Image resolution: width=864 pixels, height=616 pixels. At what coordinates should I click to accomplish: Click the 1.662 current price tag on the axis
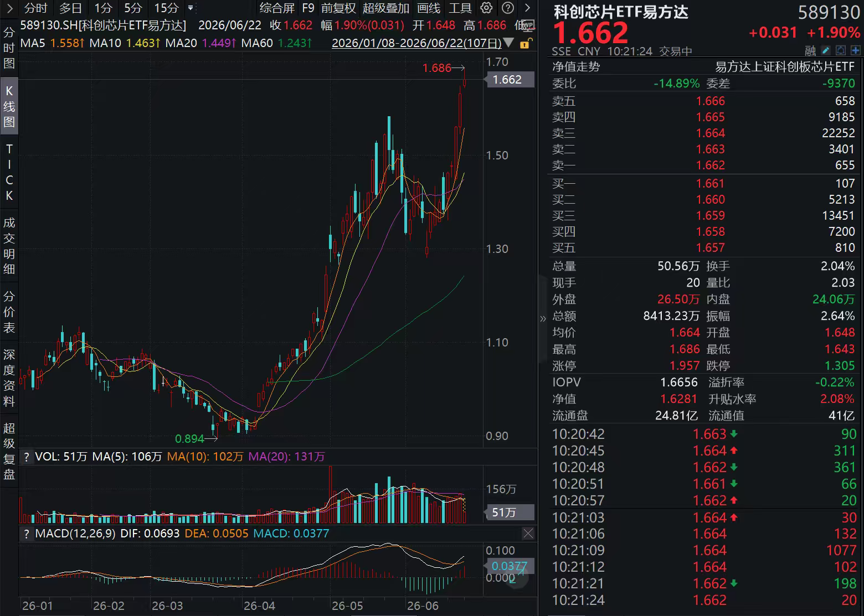pyautogui.click(x=509, y=80)
